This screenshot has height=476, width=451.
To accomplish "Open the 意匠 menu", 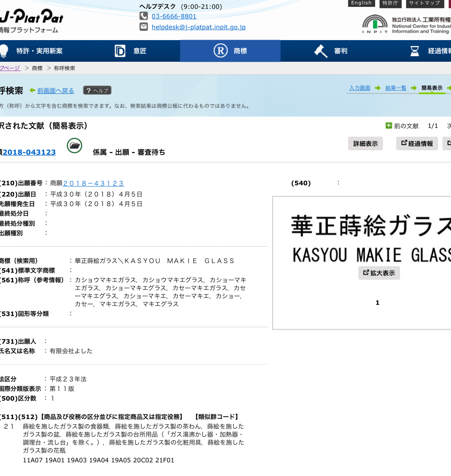I will click(140, 51).
